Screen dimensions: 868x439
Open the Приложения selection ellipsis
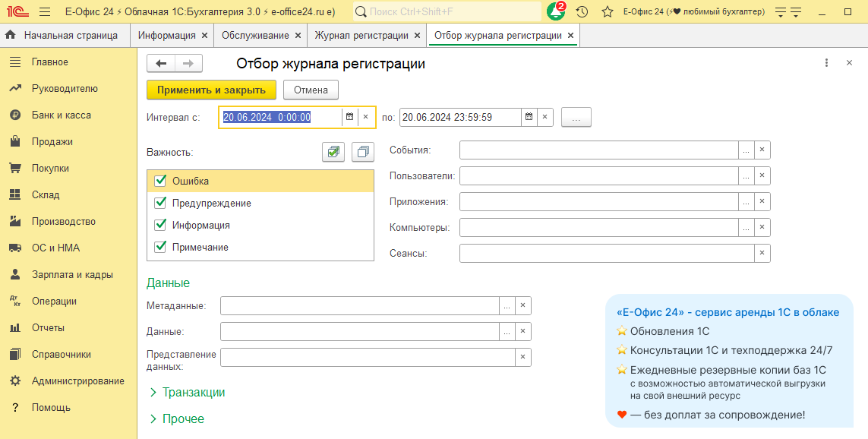746,201
